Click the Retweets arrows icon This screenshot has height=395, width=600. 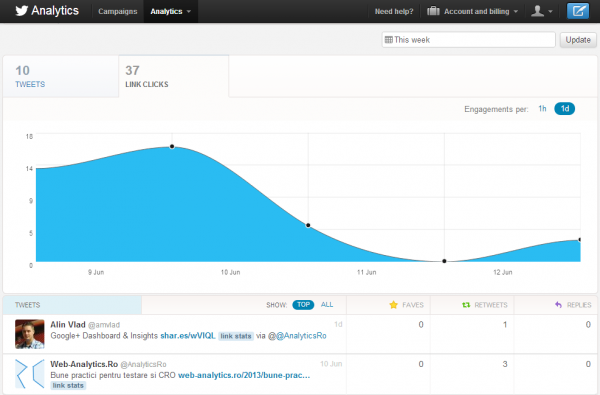pyautogui.click(x=466, y=305)
